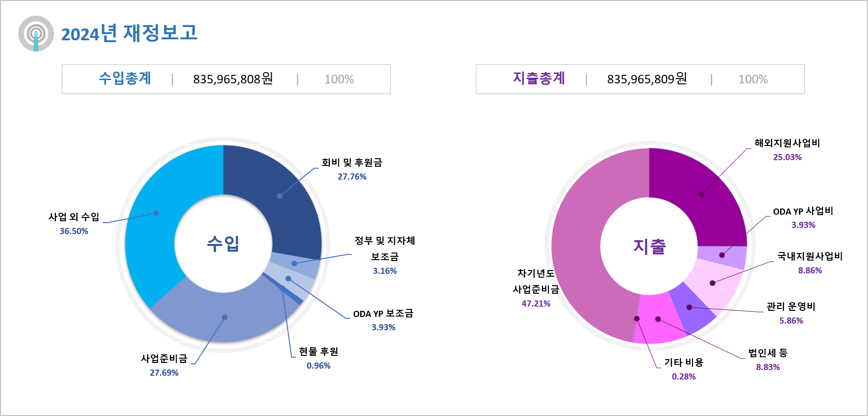Click the 관리 운영비 data label

tap(791, 307)
